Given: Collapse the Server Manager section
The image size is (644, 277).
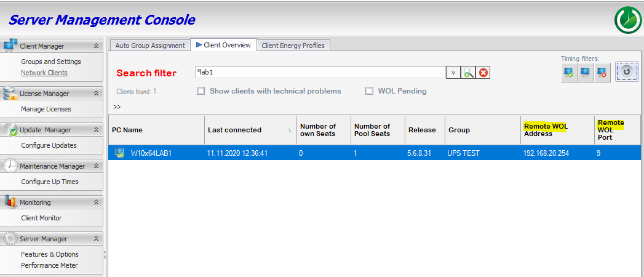Looking at the screenshot, I should pyautogui.click(x=96, y=238).
